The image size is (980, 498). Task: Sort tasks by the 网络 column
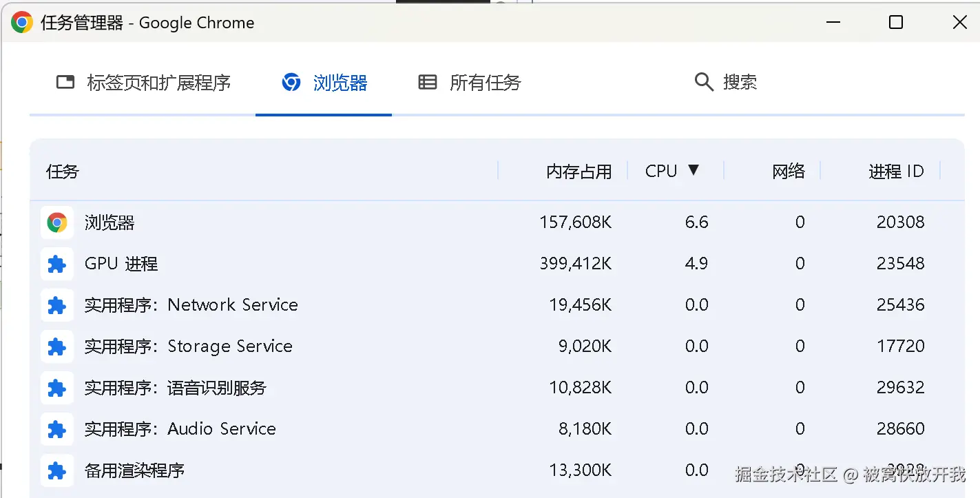pos(788,172)
